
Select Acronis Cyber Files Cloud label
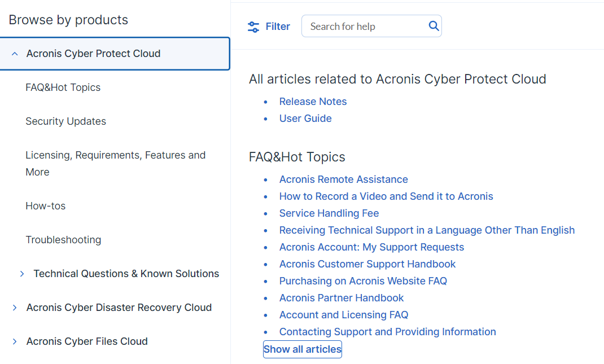pos(87,341)
